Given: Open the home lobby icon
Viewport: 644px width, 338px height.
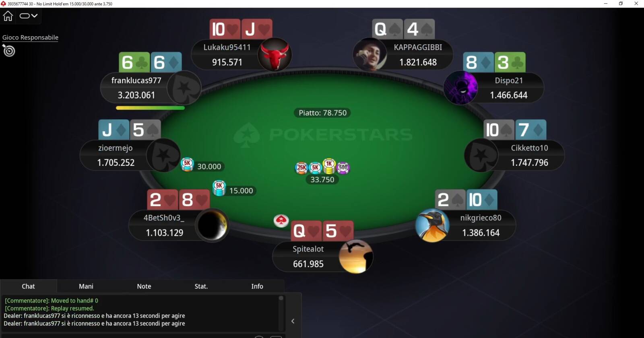Looking at the screenshot, I should pos(8,16).
